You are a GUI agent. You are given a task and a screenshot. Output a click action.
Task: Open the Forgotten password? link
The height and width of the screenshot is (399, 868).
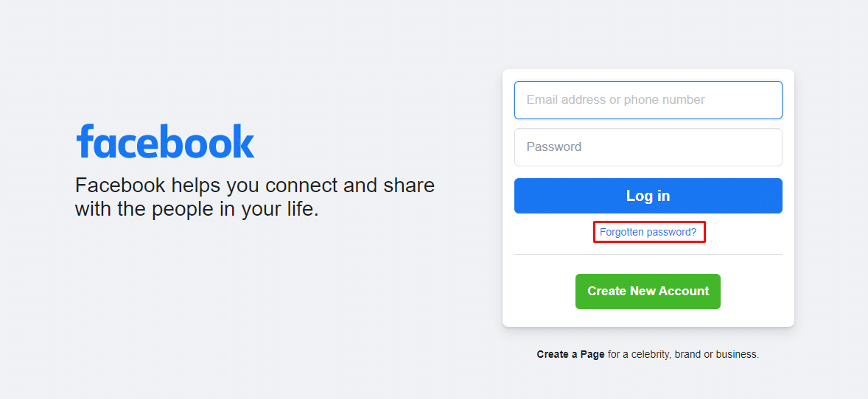click(648, 233)
